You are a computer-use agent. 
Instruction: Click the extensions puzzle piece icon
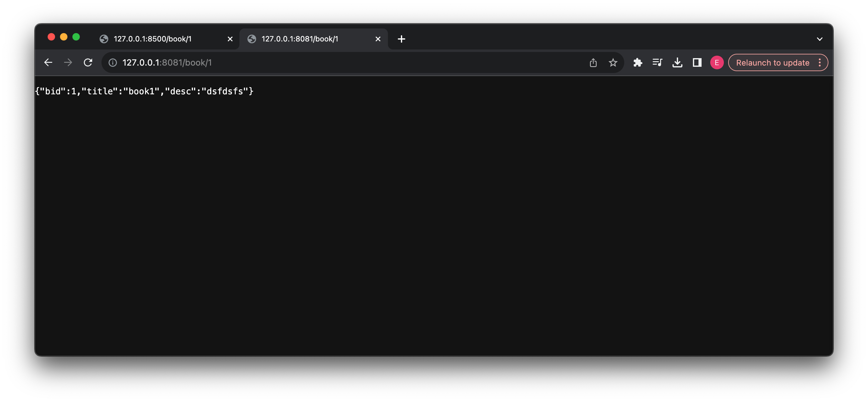637,62
